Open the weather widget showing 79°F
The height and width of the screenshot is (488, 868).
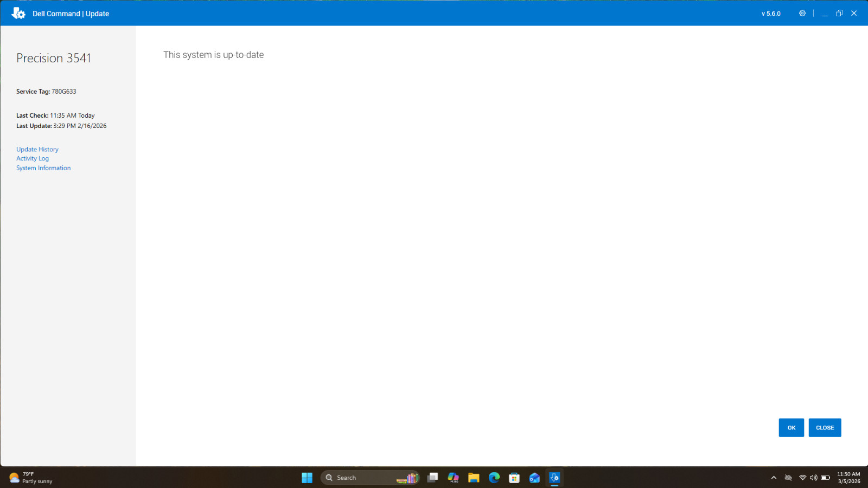pyautogui.click(x=31, y=478)
